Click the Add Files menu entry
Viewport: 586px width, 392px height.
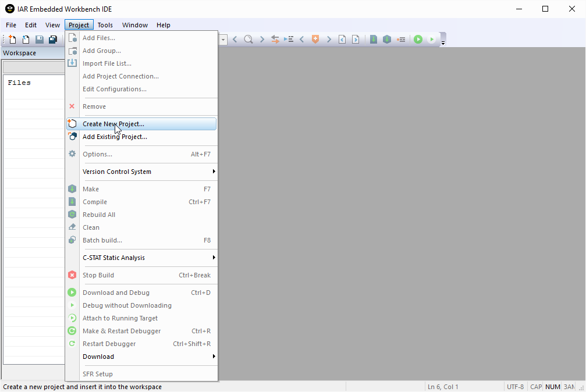pos(141,38)
